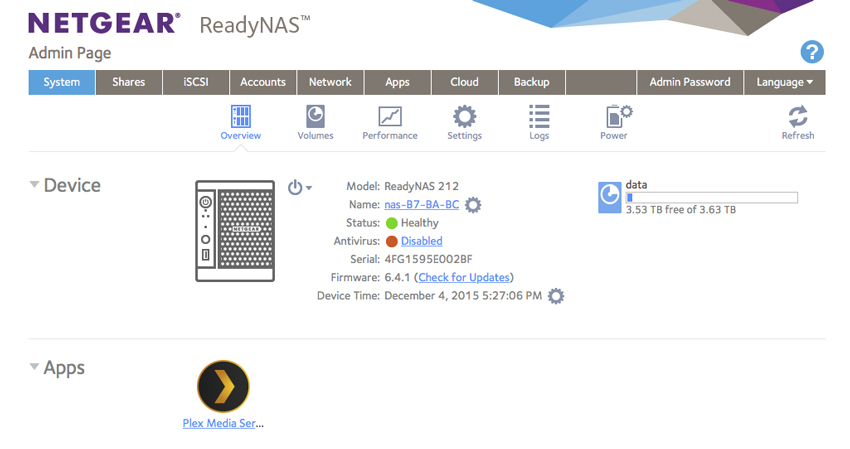Click the 'data' volume name label

[636, 185]
